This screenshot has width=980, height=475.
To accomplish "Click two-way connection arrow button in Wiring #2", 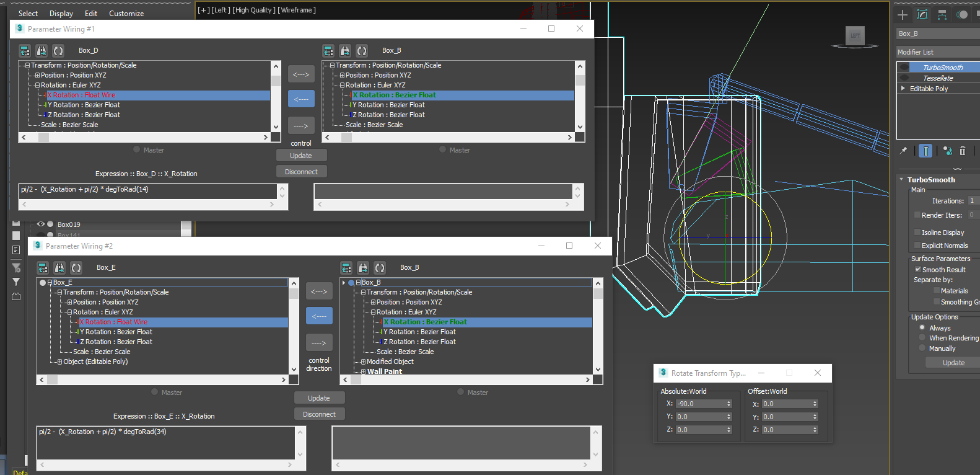I will [x=319, y=291].
